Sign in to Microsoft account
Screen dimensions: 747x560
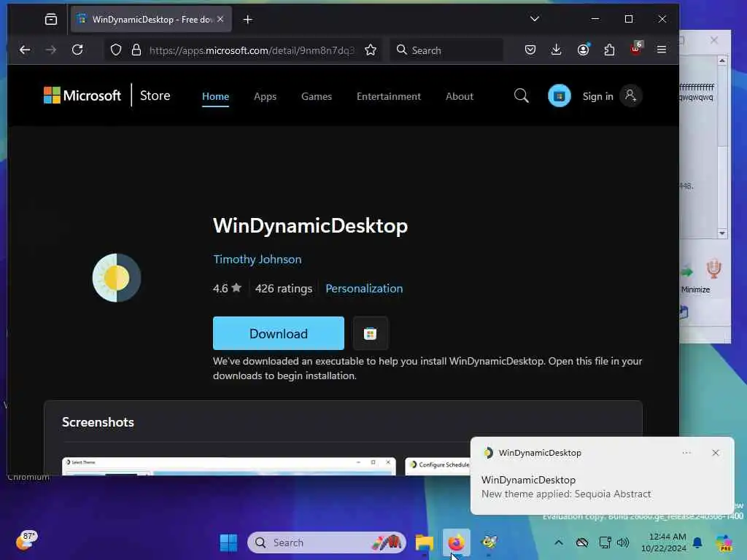pyautogui.click(x=612, y=96)
